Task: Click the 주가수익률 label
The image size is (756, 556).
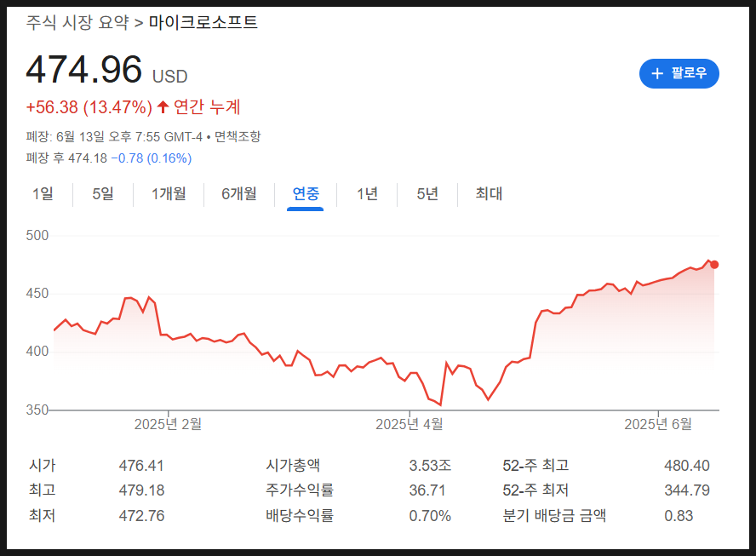Action: point(300,490)
